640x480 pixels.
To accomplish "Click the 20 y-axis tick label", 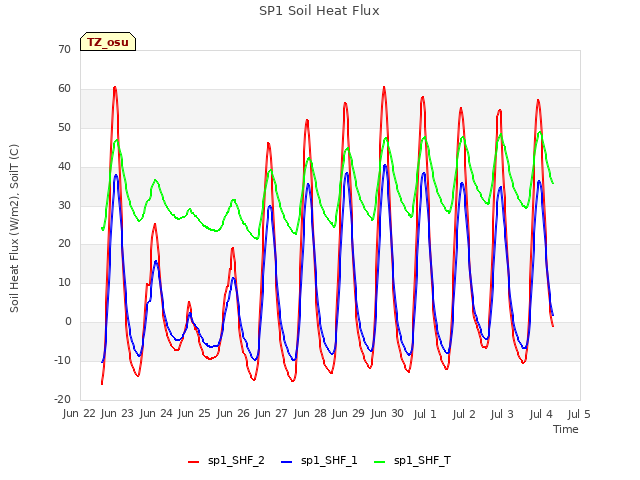I will 64,243.
